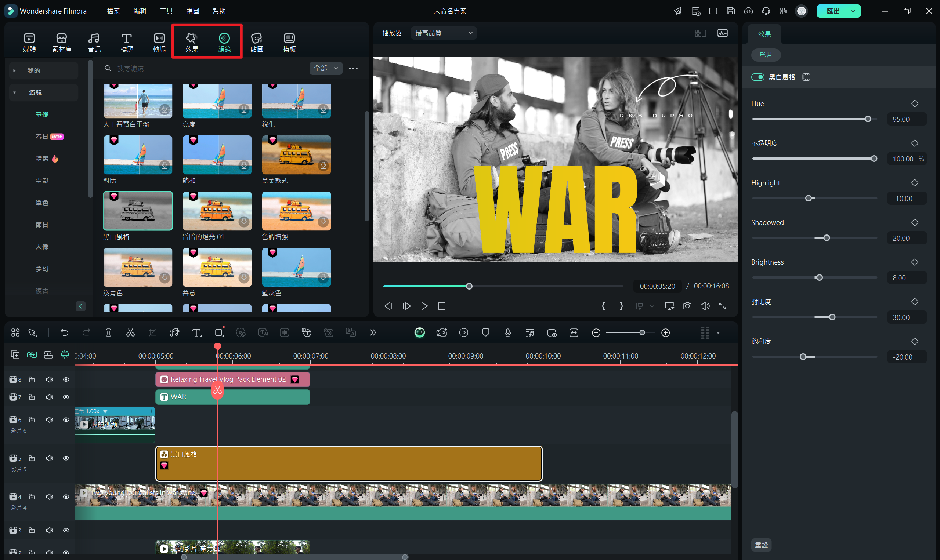Screen dimensions: 940x560
Task: Collapse the filter sidebar with the chevron
Action: (80, 306)
